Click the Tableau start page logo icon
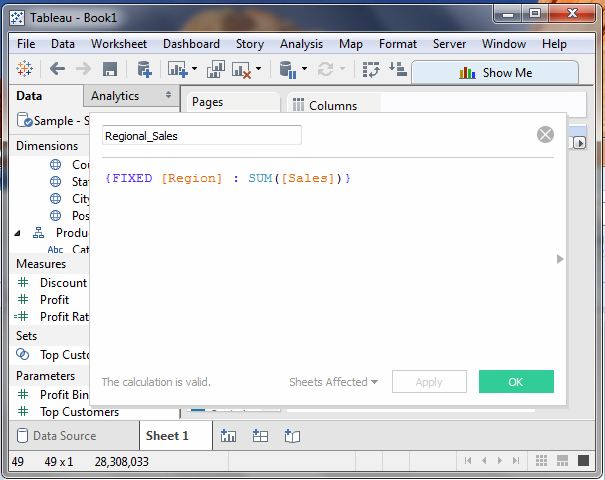The width and height of the screenshot is (605, 480). 25,69
